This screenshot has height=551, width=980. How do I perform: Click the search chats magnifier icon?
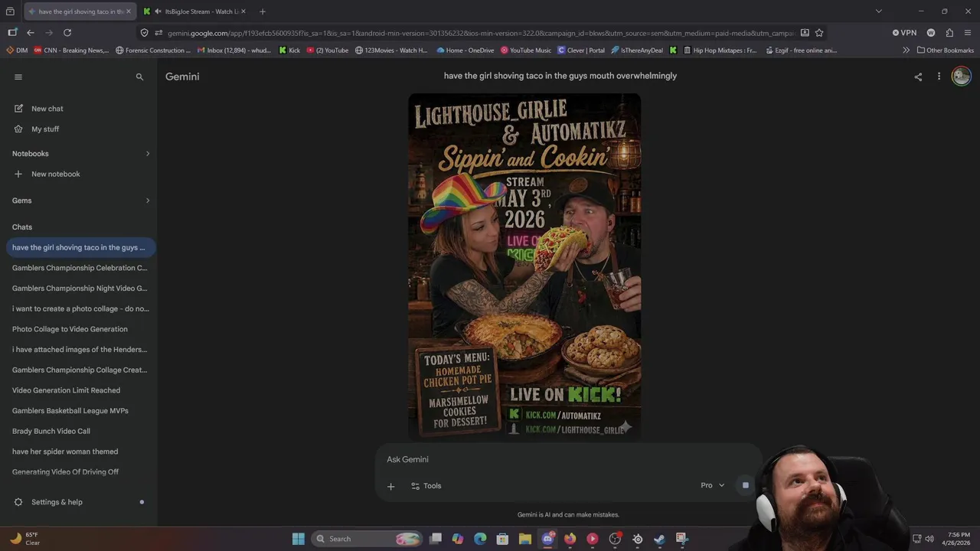139,77
